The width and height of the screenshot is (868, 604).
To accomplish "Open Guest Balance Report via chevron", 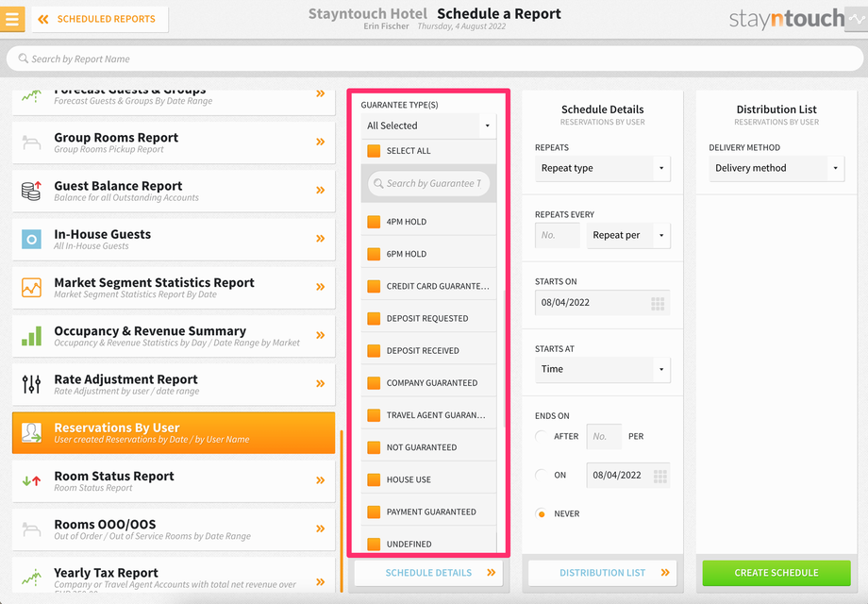I will point(320,190).
